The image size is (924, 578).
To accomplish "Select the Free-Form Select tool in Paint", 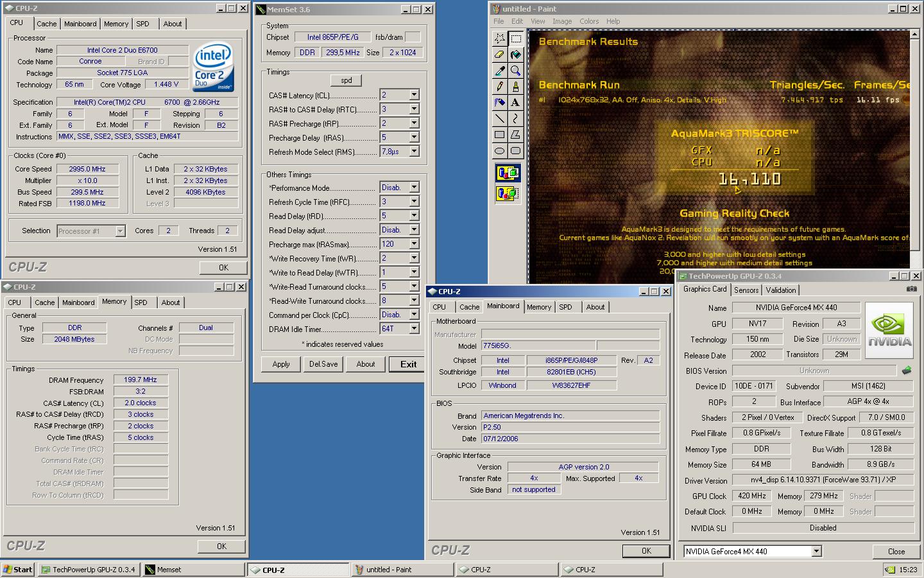I will (500, 39).
